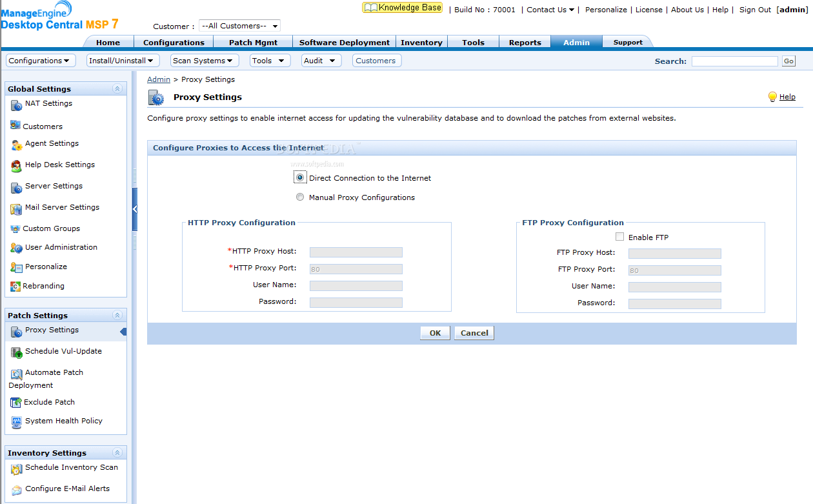Switch to the Inventory tab

(x=421, y=42)
